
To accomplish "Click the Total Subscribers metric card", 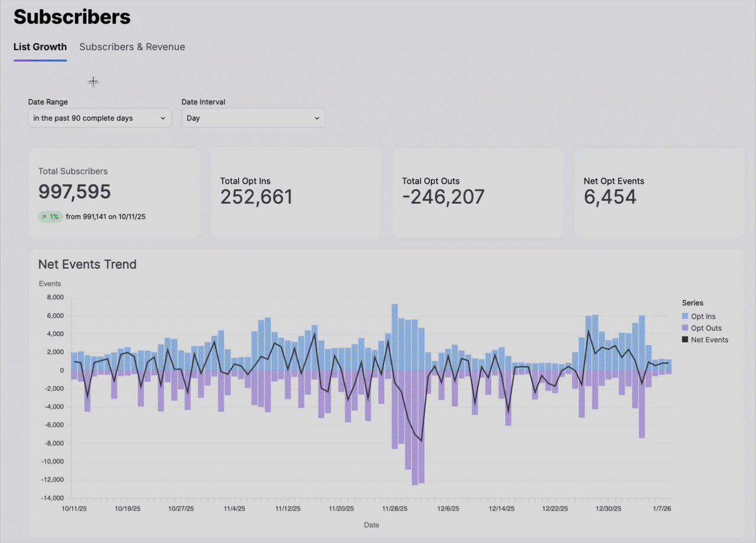I will click(x=114, y=192).
